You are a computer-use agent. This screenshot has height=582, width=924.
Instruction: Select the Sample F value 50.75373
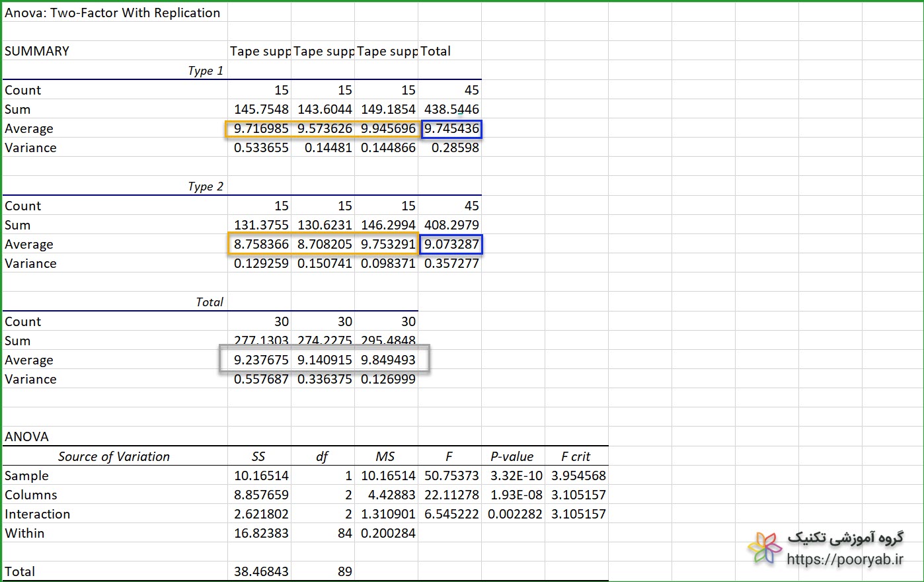tap(451, 476)
